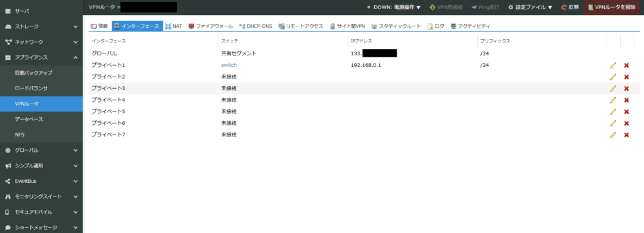This screenshot has width=644, height=233.
Task: Edit the プライベート3 interface with pencil icon
Action: [x=613, y=88]
